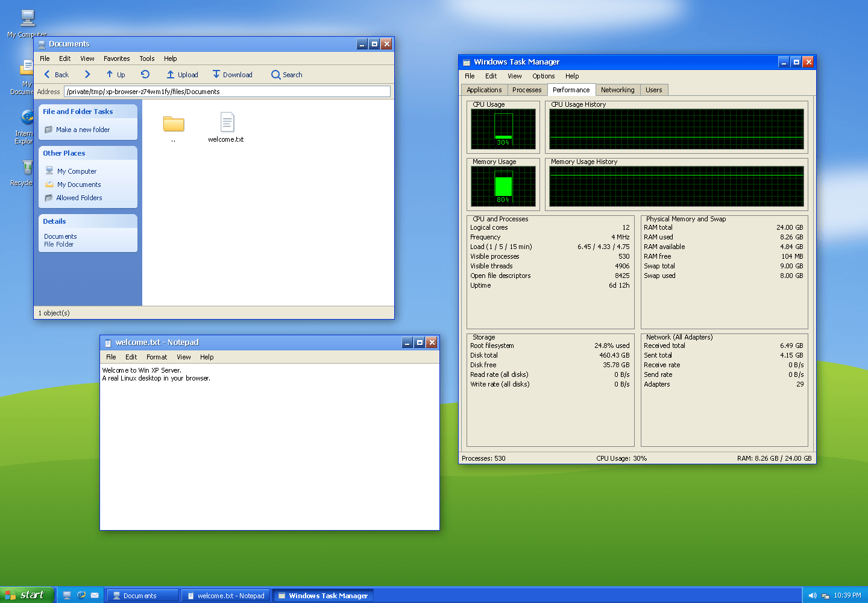Image resolution: width=868 pixels, height=603 pixels.
Task: Collapse the File and Folder Tasks panel
Action: click(x=88, y=112)
